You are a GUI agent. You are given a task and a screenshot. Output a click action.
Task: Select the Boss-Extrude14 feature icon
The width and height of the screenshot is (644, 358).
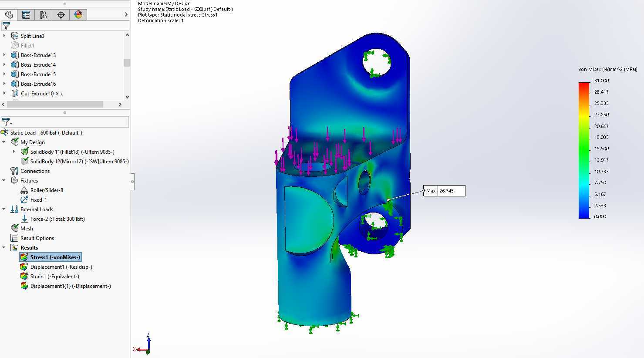tap(15, 64)
